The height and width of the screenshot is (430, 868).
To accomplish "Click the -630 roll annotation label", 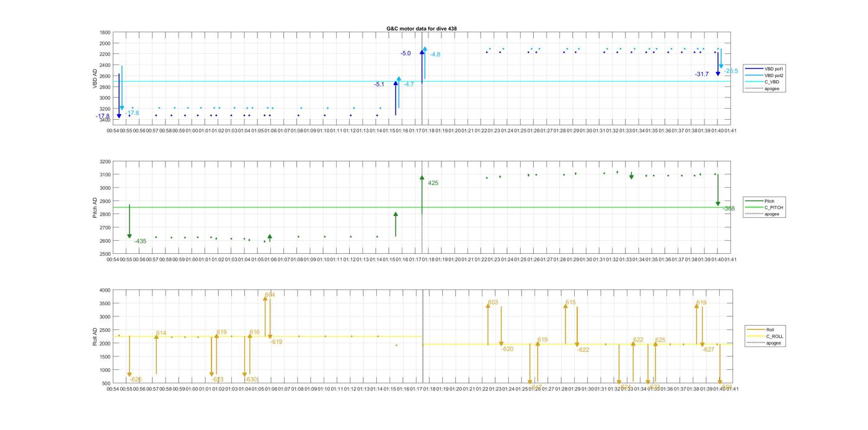I will pyautogui.click(x=250, y=379).
